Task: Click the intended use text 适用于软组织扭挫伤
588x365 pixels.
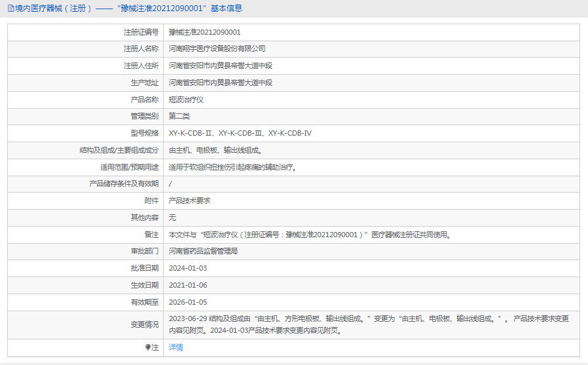Action: tap(234, 167)
